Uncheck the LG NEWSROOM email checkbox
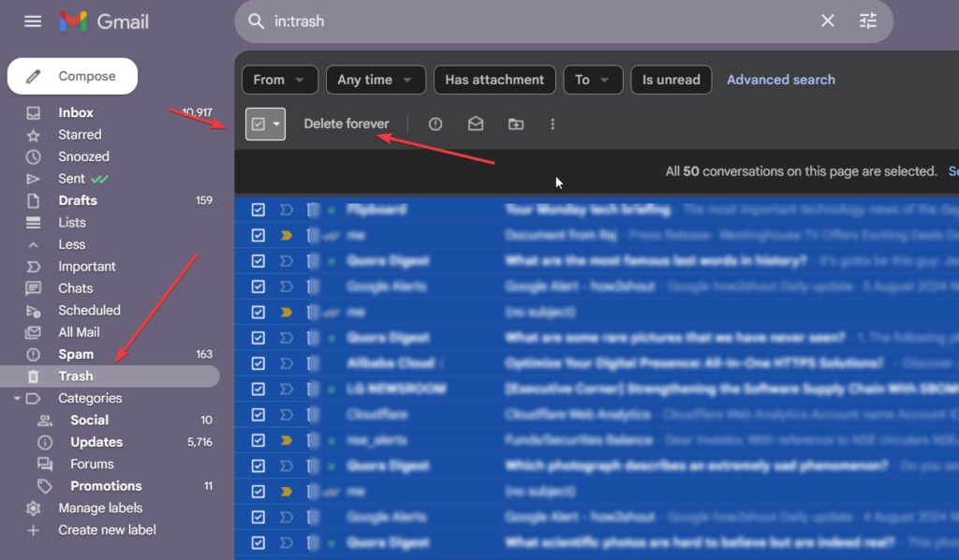 coord(258,390)
